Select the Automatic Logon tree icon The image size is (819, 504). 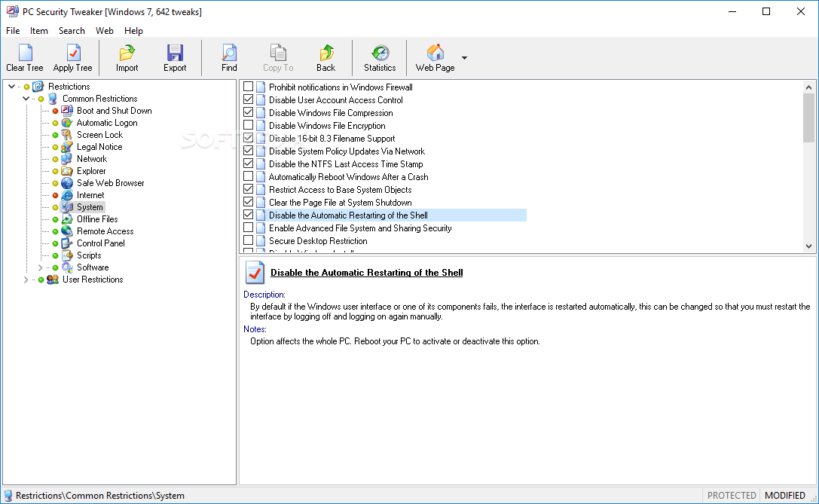[x=67, y=123]
